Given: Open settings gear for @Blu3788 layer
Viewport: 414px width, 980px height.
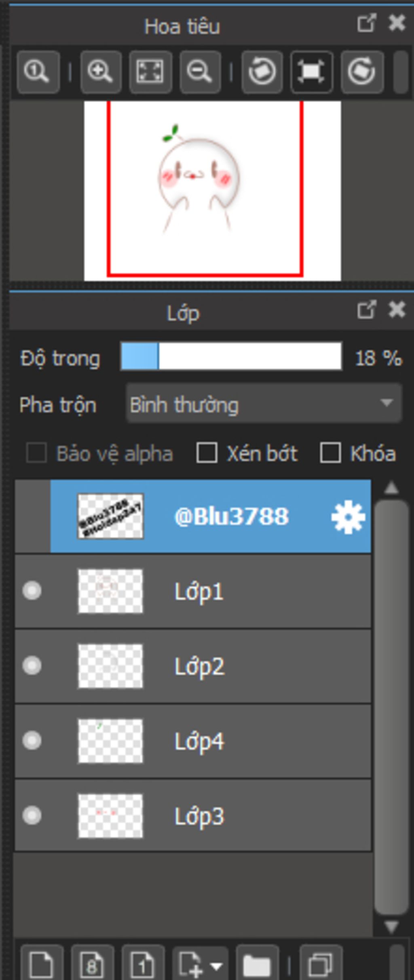Looking at the screenshot, I should [348, 517].
